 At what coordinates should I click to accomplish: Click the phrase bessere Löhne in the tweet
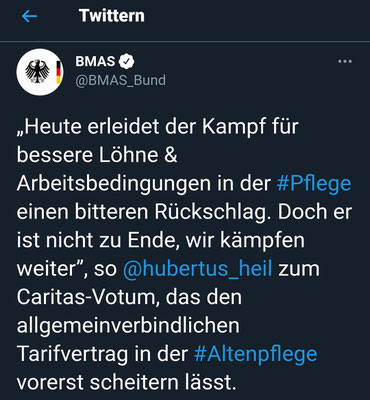pos(87,155)
